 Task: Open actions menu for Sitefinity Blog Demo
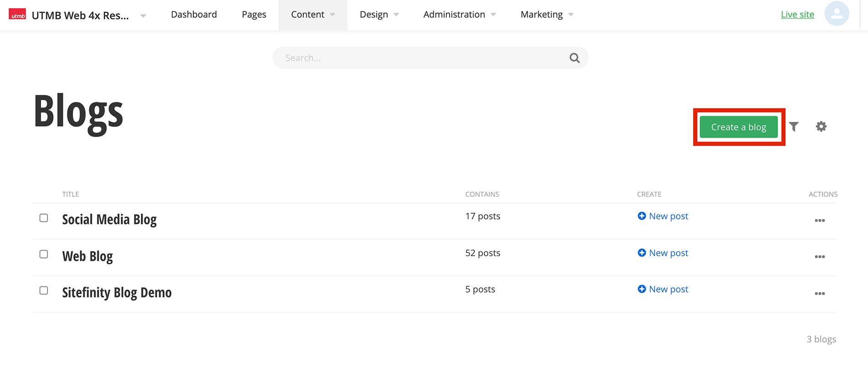click(x=820, y=294)
